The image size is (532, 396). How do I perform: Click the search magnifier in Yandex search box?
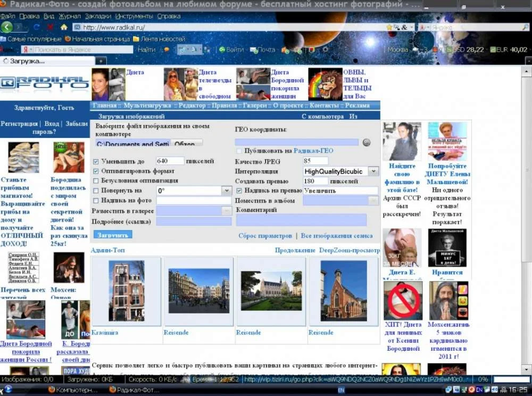click(525, 27)
